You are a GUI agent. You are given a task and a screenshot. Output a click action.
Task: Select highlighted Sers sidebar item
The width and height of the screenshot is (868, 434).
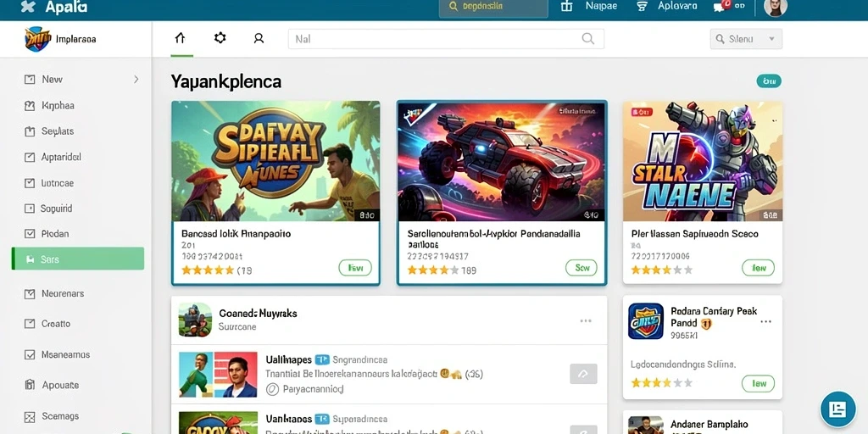(x=78, y=259)
